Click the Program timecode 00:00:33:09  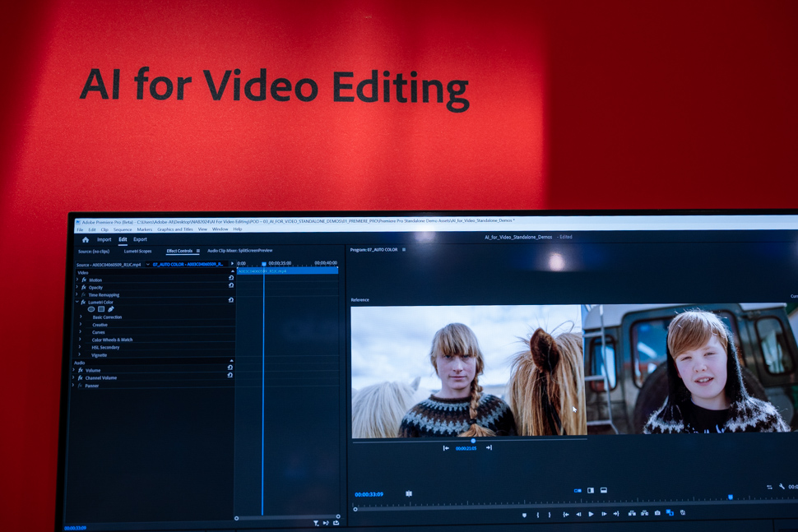coord(369,494)
